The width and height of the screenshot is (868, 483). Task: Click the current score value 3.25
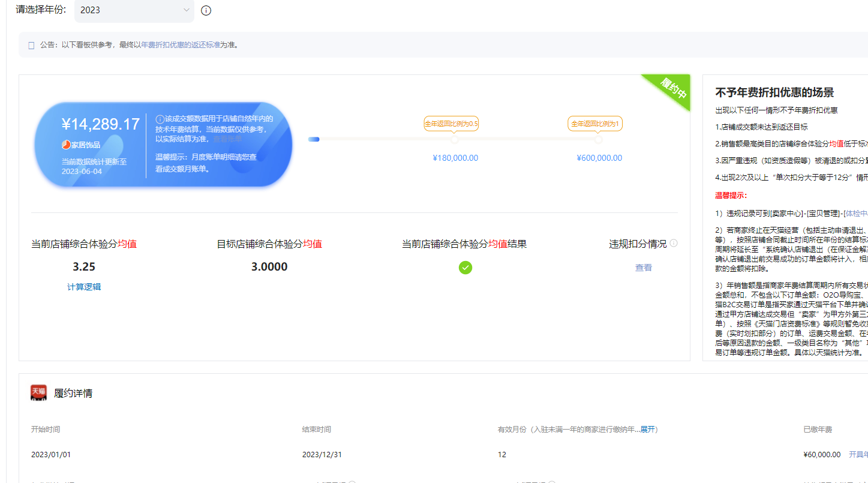84,267
